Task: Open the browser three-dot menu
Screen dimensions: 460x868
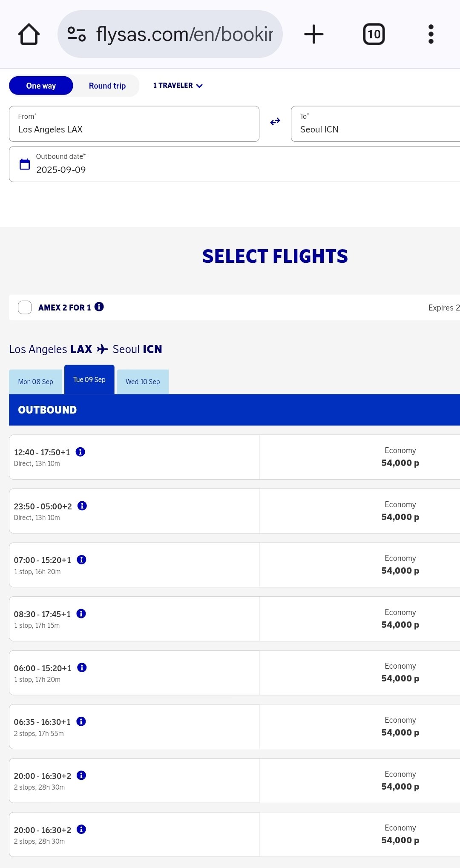Action: (431, 34)
